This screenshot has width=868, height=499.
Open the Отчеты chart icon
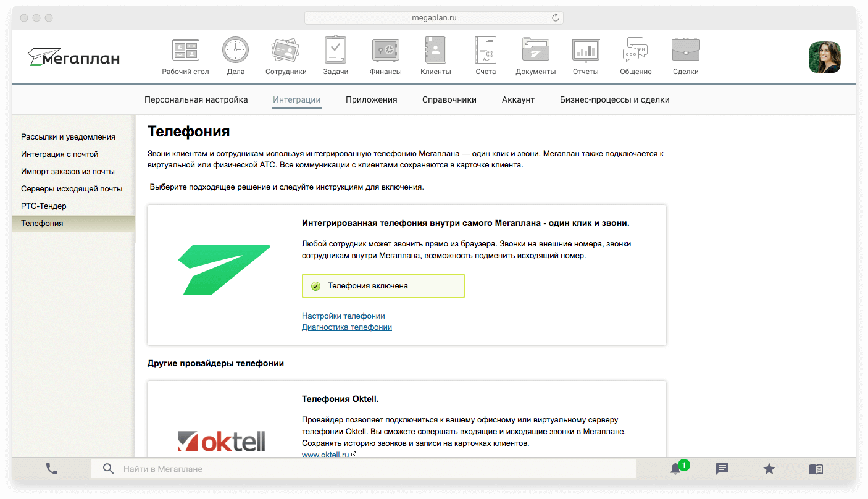pyautogui.click(x=585, y=50)
